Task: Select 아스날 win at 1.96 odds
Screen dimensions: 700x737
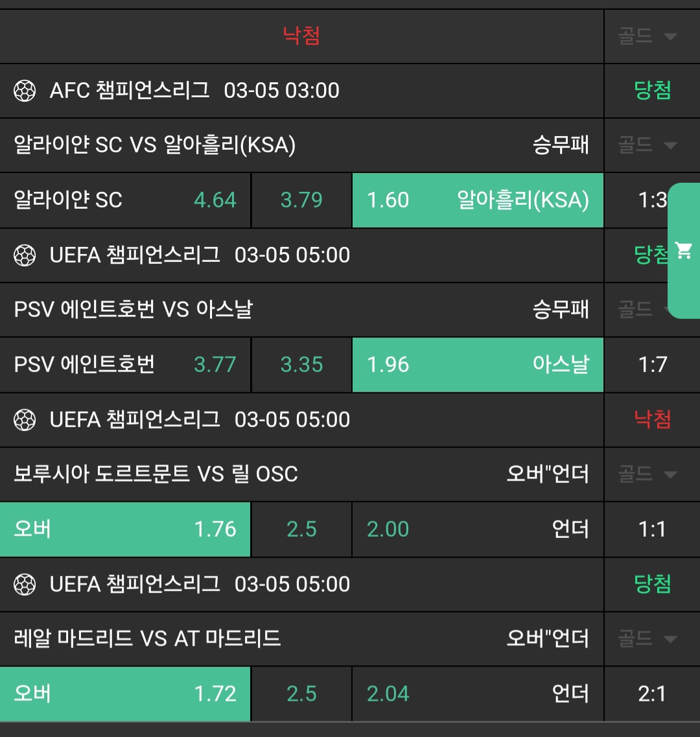Action: click(x=478, y=365)
